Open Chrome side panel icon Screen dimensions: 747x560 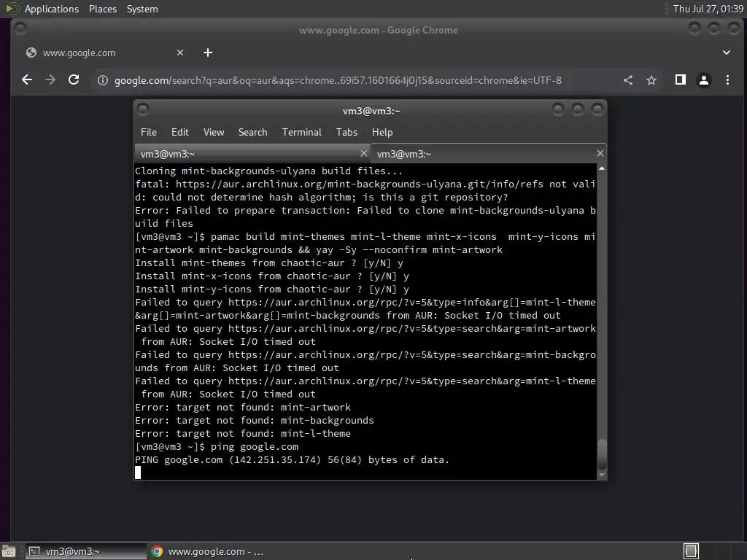click(x=681, y=80)
